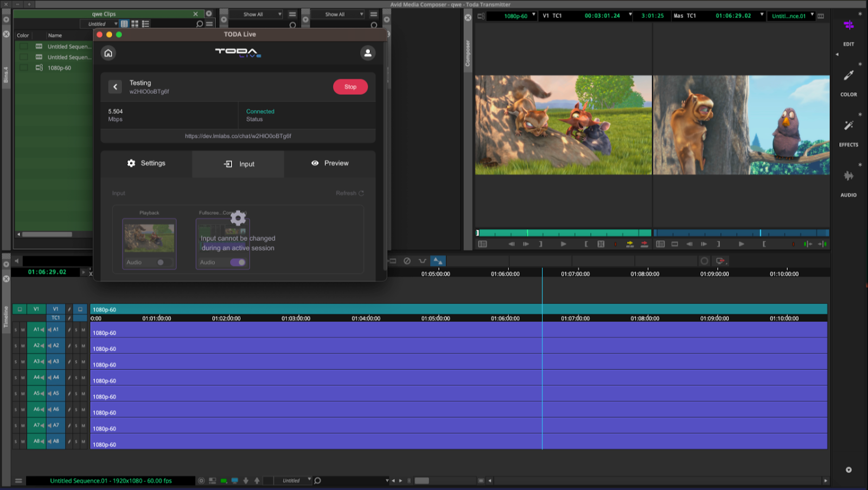Switch to the Preview tab

click(330, 163)
